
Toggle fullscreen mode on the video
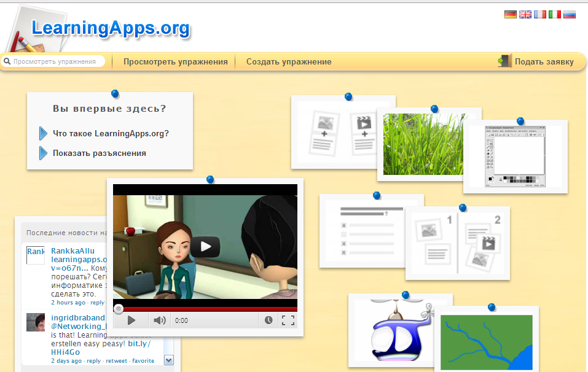click(x=289, y=320)
